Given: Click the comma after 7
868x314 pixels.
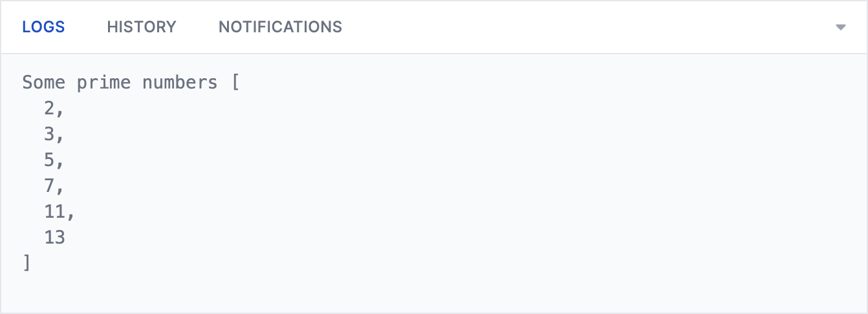Looking at the screenshot, I should pyautogui.click(x=60, y=189).
